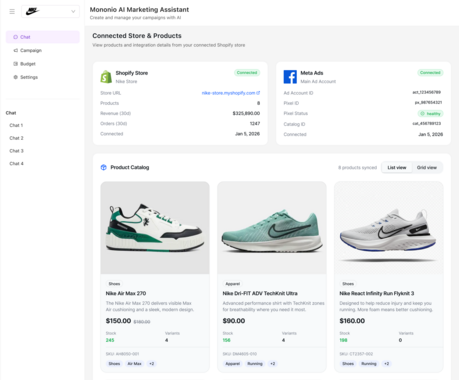Open Chat 4 conversation
This screenshot has height=380, width=459.
pyautogui.click(x=16, y=163)
